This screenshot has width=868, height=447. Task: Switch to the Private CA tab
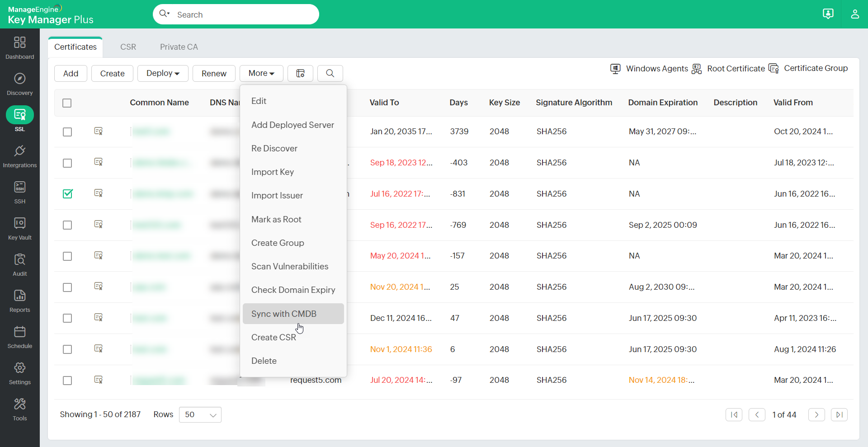(x=179, y=47)
